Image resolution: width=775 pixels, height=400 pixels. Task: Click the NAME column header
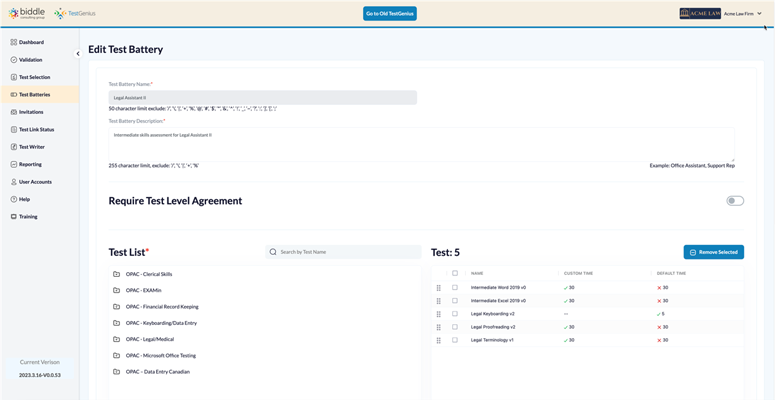tap(477, 273)
